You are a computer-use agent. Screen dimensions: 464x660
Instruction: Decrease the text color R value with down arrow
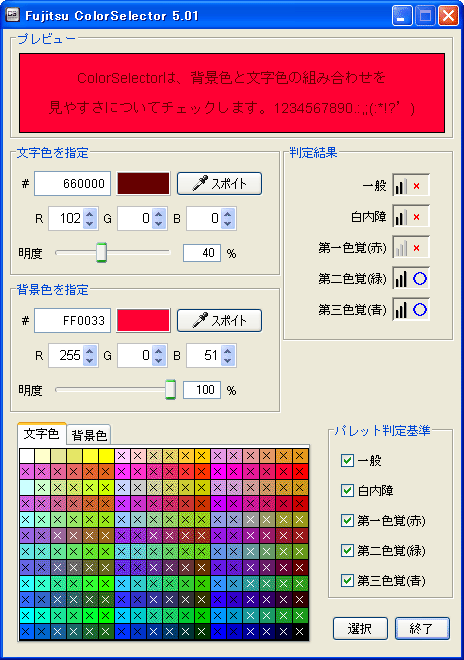[90, 224]
